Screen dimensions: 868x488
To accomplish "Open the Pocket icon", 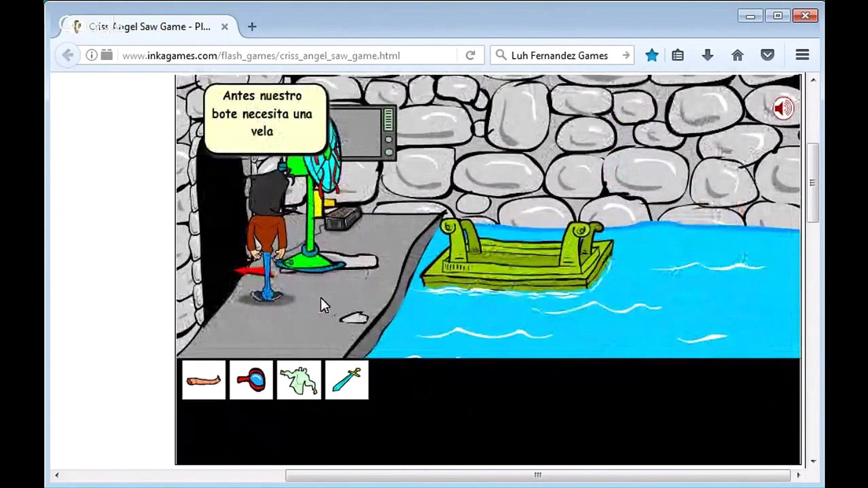I will click(x=767, y=56).
